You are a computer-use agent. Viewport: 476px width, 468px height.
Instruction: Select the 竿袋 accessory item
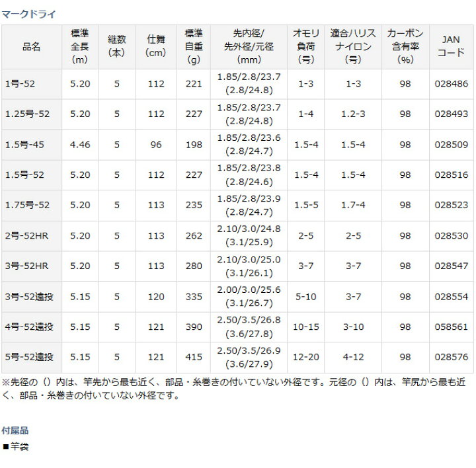pos(20,446)
